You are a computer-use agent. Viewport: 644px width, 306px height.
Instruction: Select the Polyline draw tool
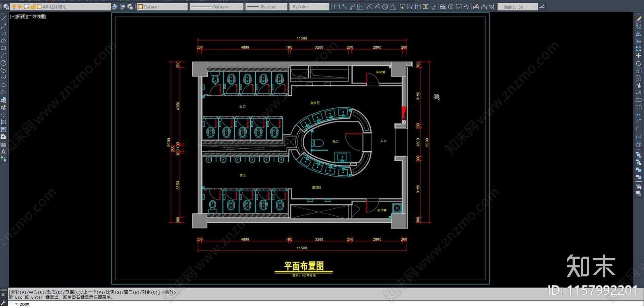[3, 33]
